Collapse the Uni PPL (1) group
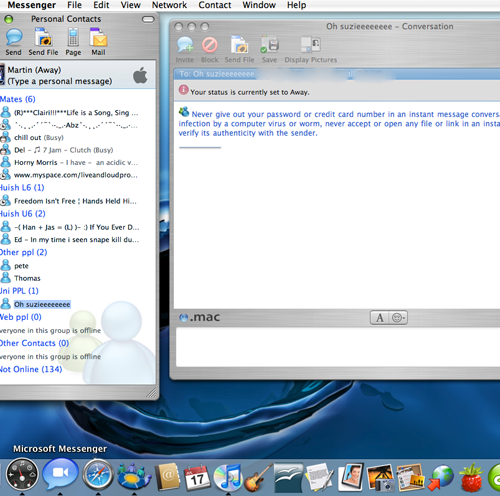500x496 pixels. [19, 291]
